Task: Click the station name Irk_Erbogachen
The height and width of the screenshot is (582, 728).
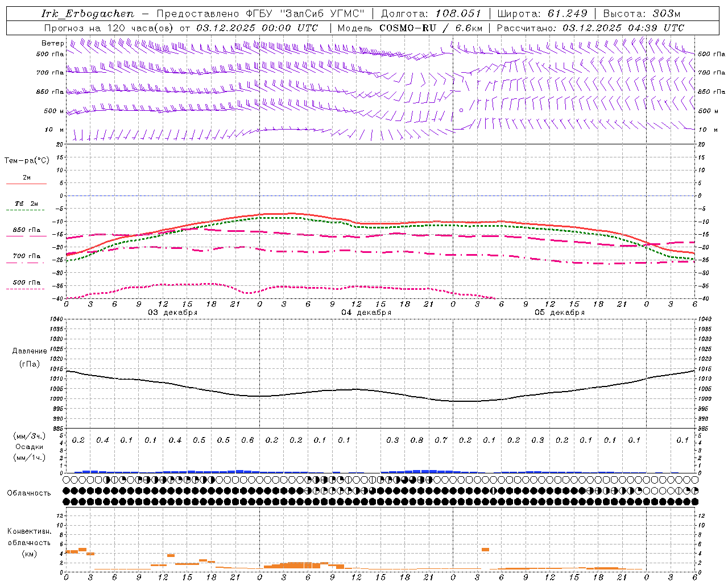Action: (x=88, y=14)
